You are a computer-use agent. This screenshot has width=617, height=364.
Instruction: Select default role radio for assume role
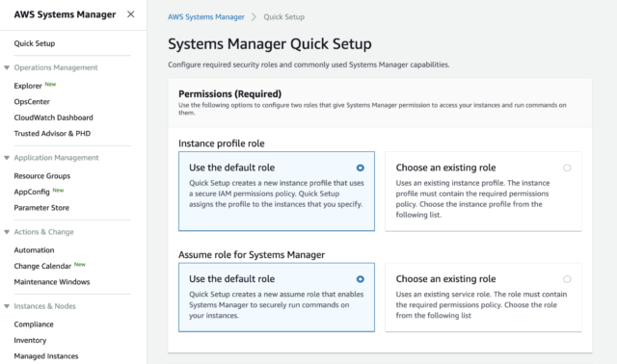coord(360,279)
